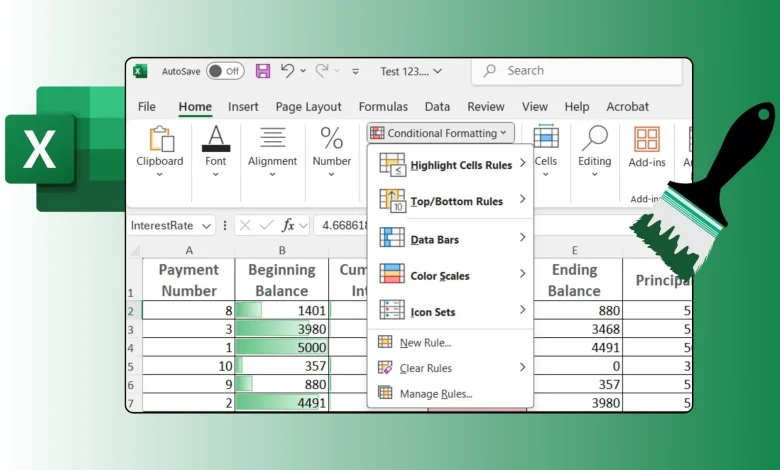Open the Color Scales submenu
Screen dimensions: 780x470
(x=451, y=275)
